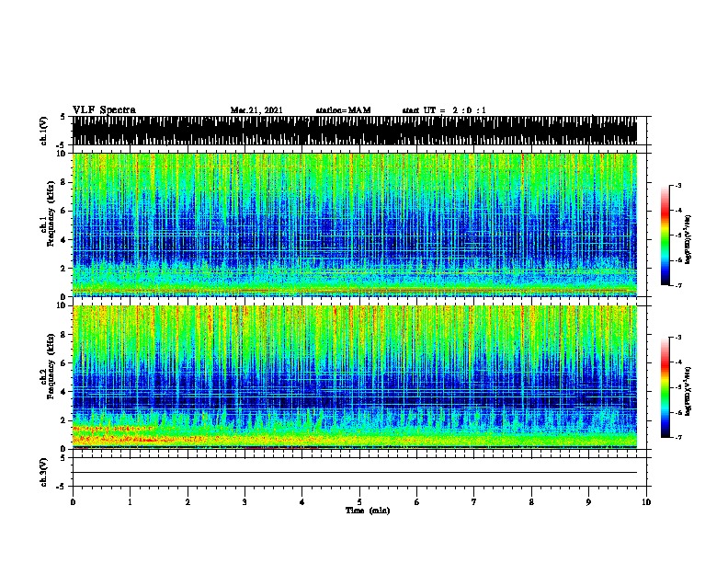The width and height of the screenshot is (728, 563).
Task: Click tick label "7" on the time axis
Action: 474,502
